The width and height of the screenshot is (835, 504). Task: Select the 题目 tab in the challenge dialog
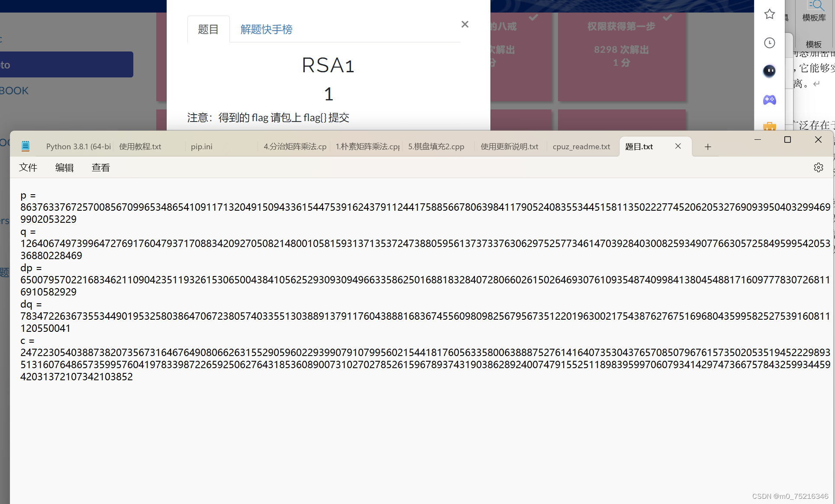[208, 29]
